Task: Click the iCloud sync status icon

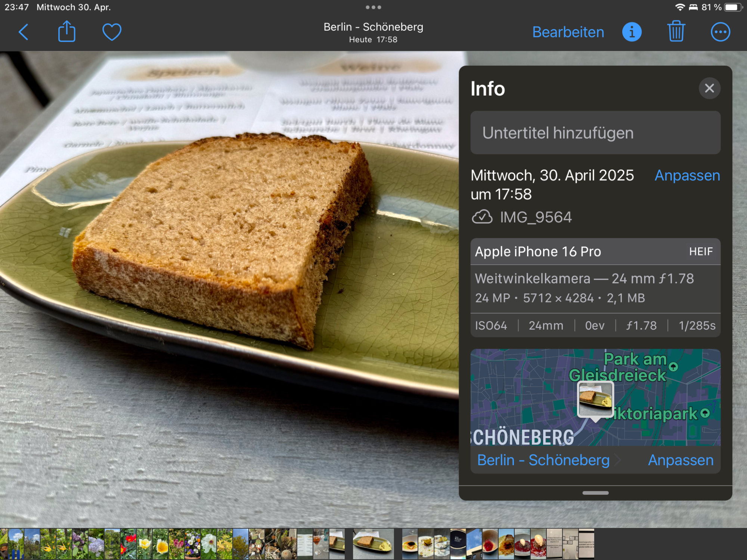Action: (x=482, y=217)
